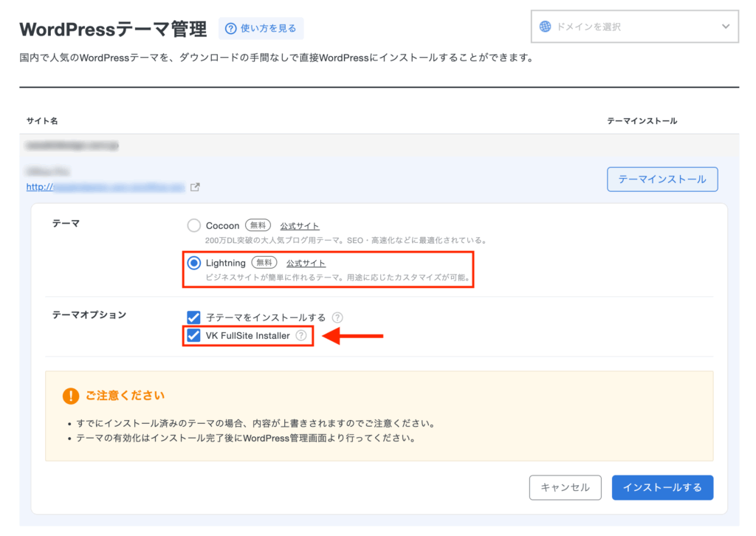Click the サイト名 column header
The width and height of the screenshot is (756, 536).
pos(42,120)
